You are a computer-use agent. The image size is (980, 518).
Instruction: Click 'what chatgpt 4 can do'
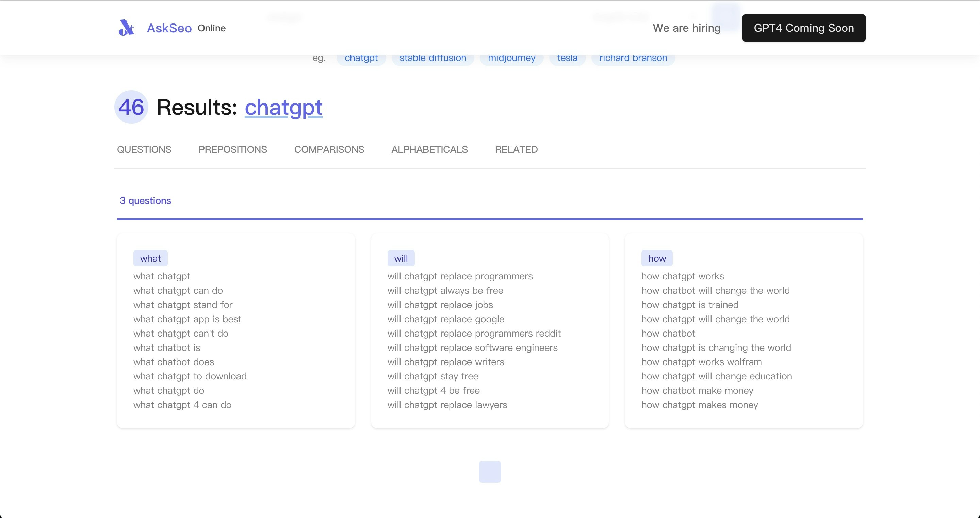[x=182, y=405]
